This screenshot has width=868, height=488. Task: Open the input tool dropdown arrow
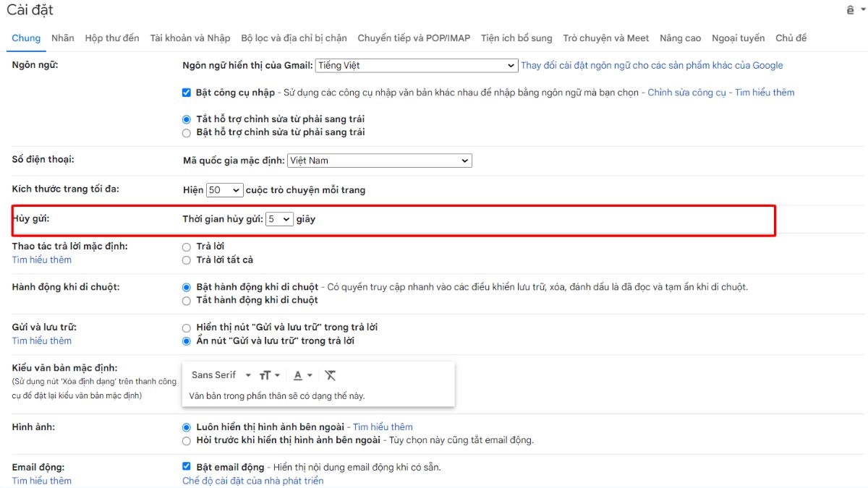click(x=862, y=10)
